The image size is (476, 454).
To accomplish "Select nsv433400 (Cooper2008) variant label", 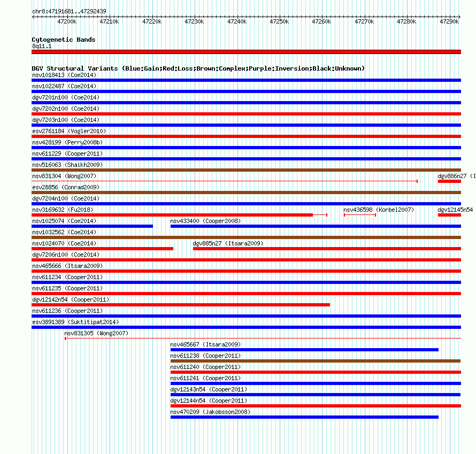I will tap(205, 221).
